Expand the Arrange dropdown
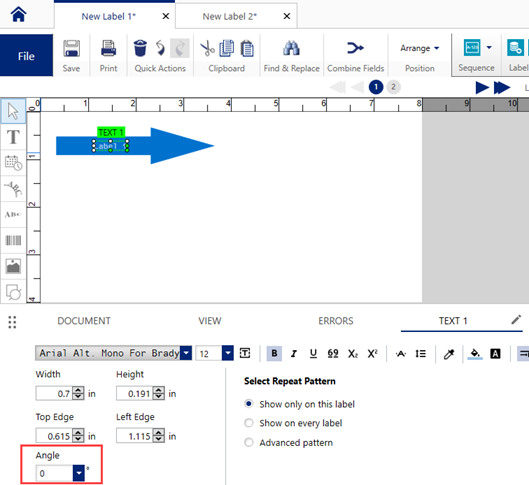The height and width of the screenshot is (485, 529). 420,48
